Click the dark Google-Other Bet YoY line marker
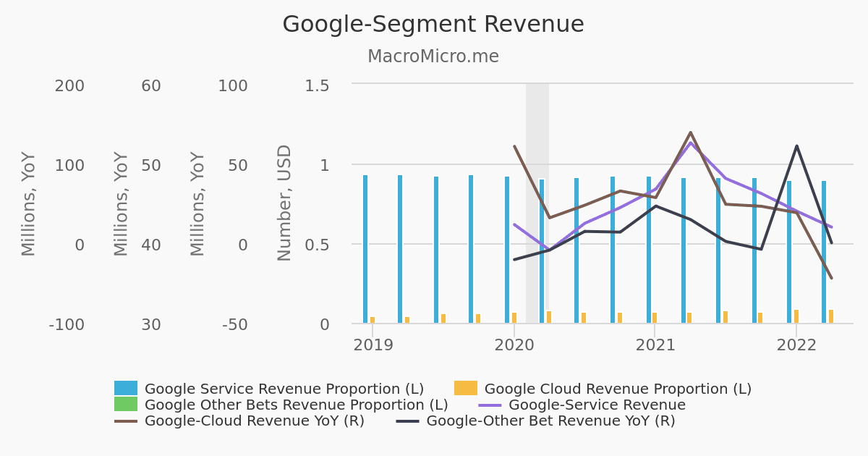 (x=407, y=420)
